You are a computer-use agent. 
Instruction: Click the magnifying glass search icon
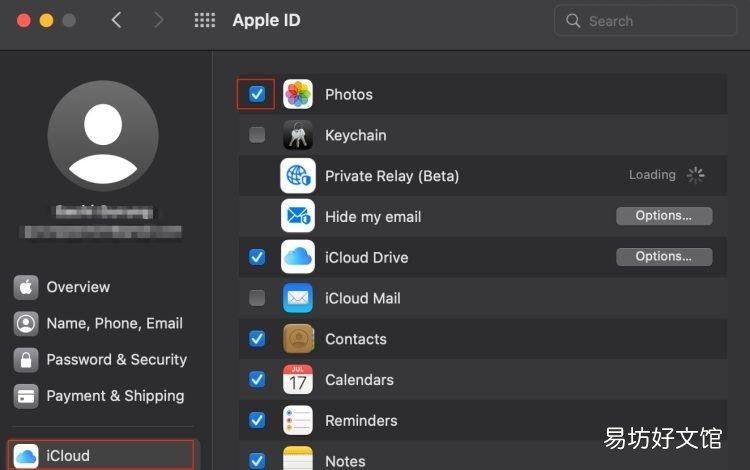(573, 21)
